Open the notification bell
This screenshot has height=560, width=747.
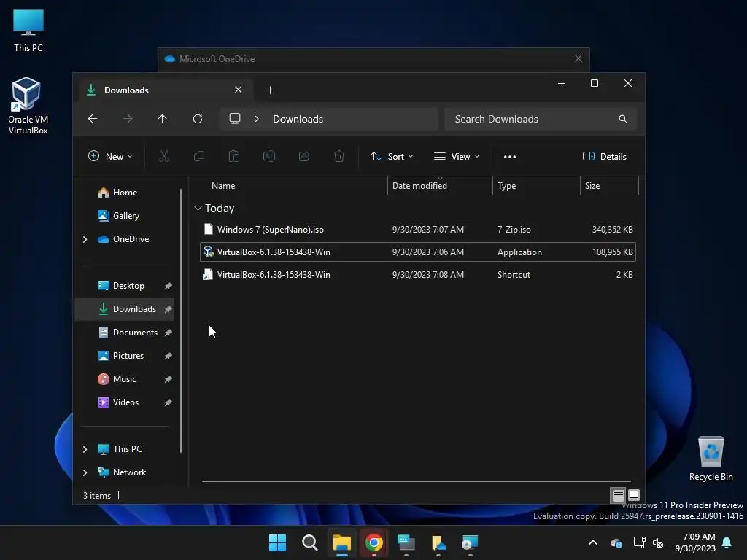[727, 542]
